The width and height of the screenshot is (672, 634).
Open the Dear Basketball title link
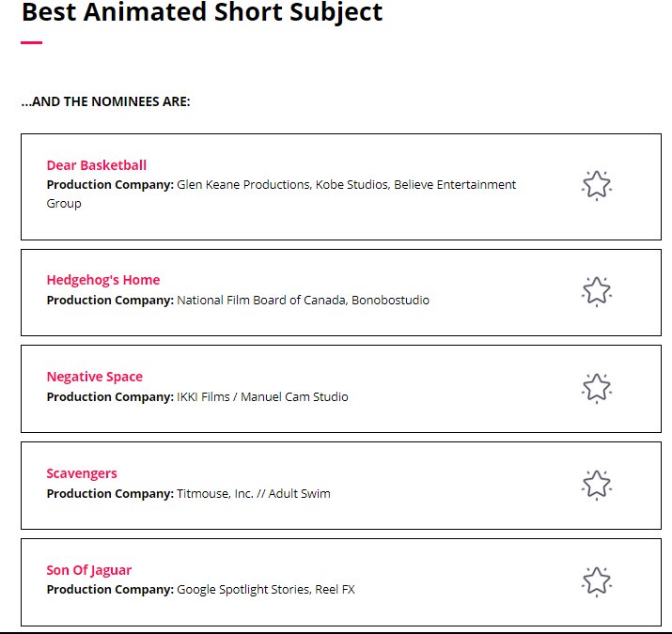pos(97,165)
